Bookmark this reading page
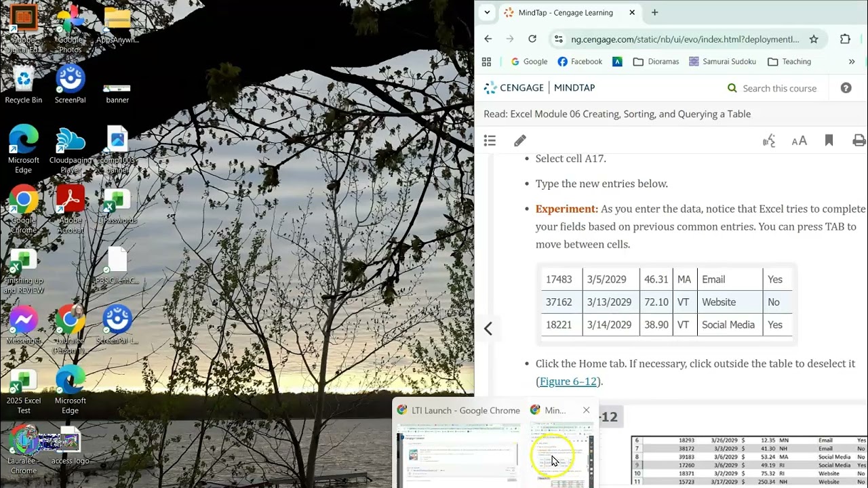Screen dimensions: 868x488 pos(829,140)
